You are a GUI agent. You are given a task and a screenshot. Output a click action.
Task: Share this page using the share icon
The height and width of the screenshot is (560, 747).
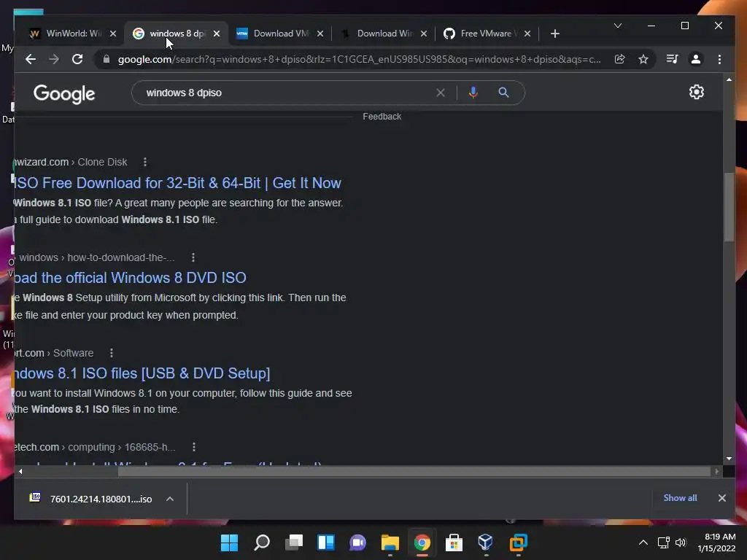point(620,59)
